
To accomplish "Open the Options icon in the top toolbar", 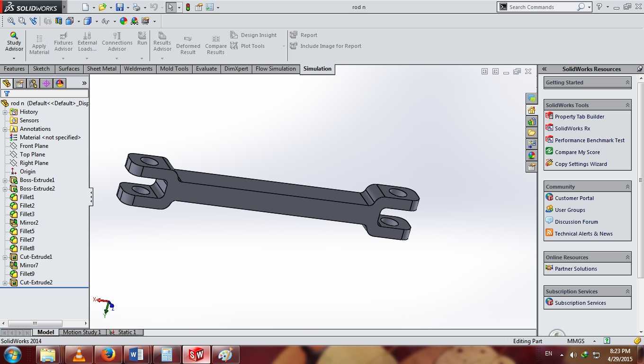I will click(209, 7).
